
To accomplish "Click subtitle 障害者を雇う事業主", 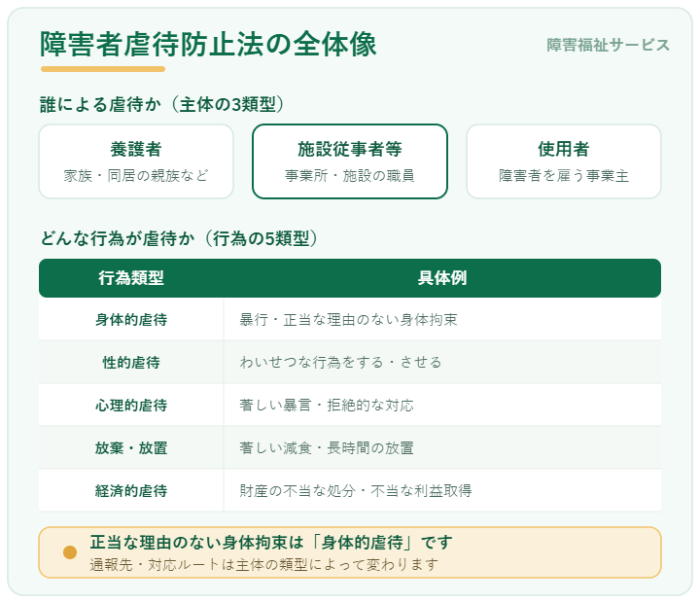I will 564,175.
